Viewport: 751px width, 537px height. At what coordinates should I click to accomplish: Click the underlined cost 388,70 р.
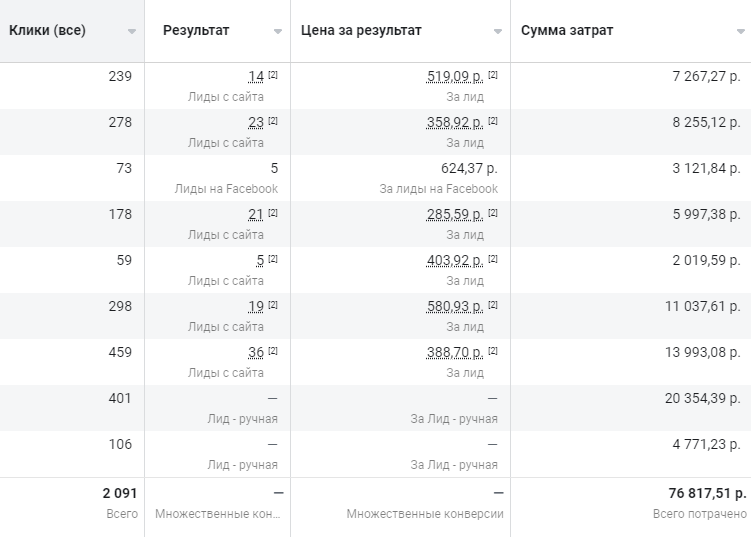(455, 352)
